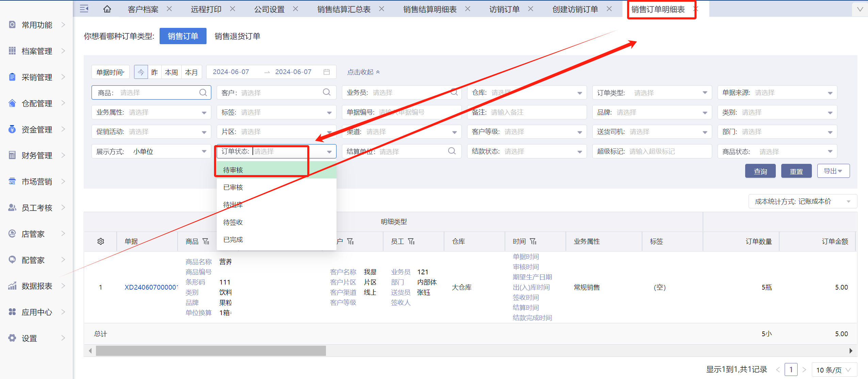Close the 远程打印 tab
Image resolution: width=868 pixels, height=379 pixels.
pyautogui.click(x=232, y=9)
